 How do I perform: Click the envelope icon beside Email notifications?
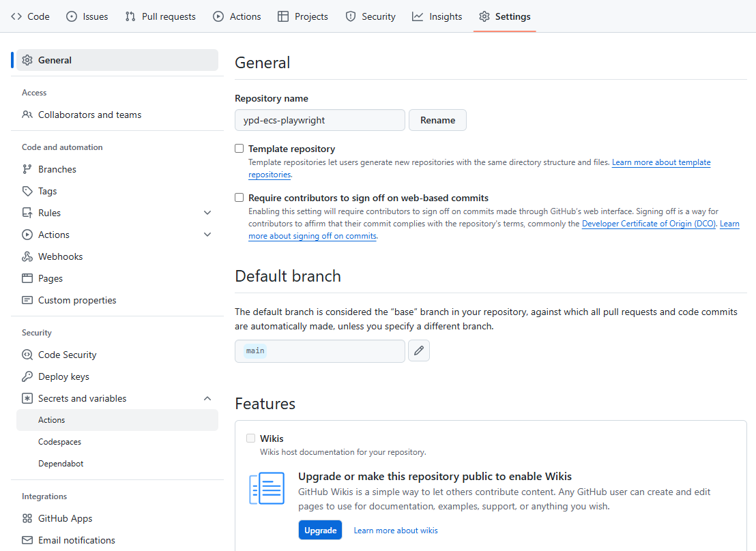coord(27,540)
